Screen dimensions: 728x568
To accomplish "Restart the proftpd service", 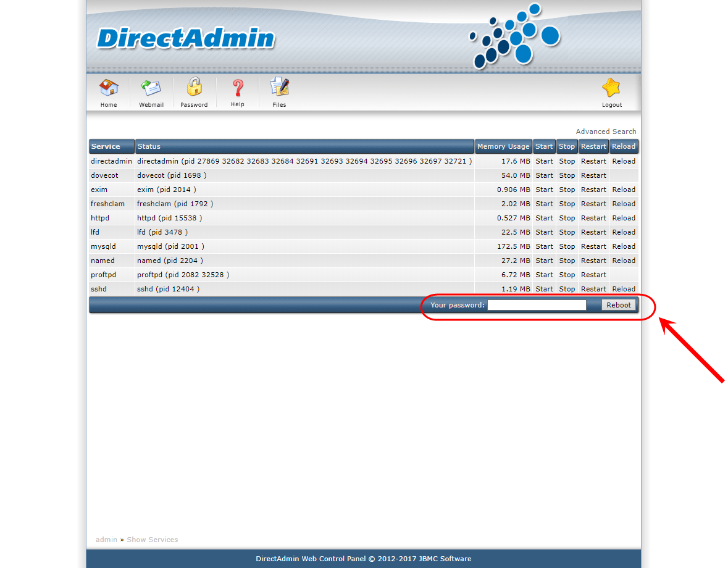I will [593, 275].
